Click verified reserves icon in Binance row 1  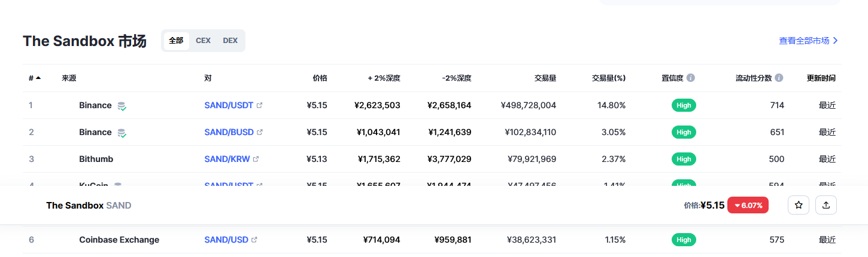(122, 106)
